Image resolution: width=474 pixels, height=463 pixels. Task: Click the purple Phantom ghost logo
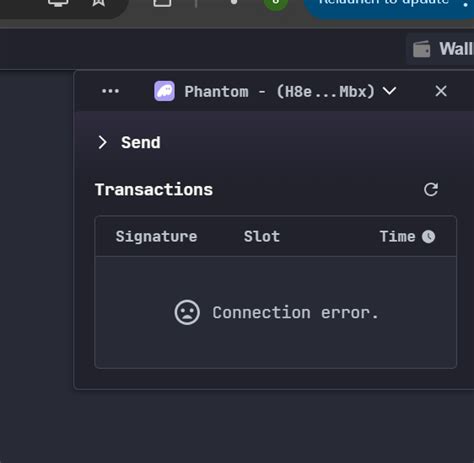point(164,91)
